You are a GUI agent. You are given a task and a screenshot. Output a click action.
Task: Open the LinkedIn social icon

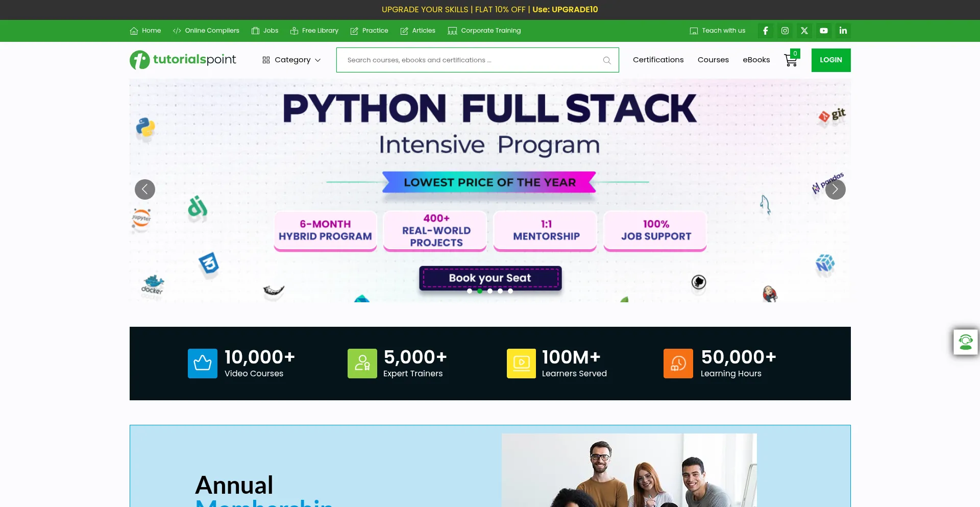(x=843, y=31)
